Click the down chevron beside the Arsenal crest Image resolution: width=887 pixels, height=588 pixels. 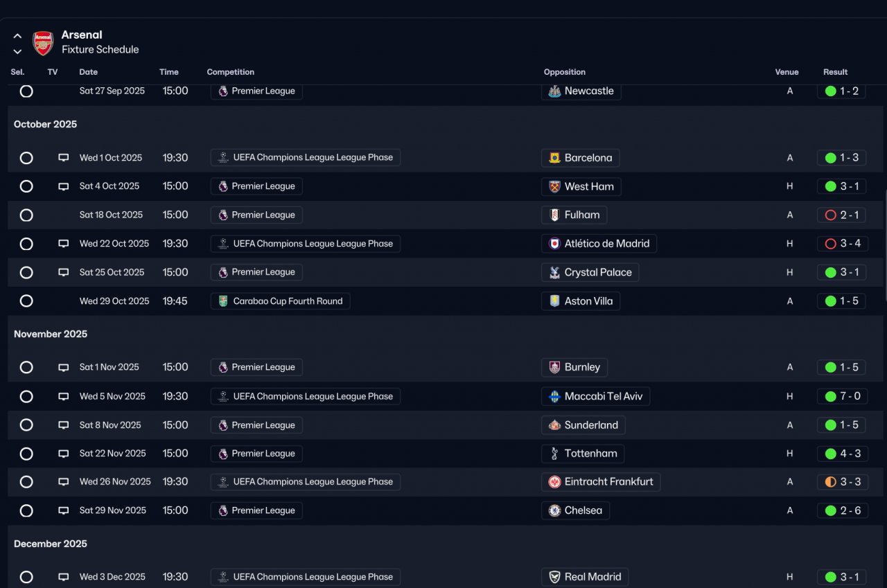point(17,51)
